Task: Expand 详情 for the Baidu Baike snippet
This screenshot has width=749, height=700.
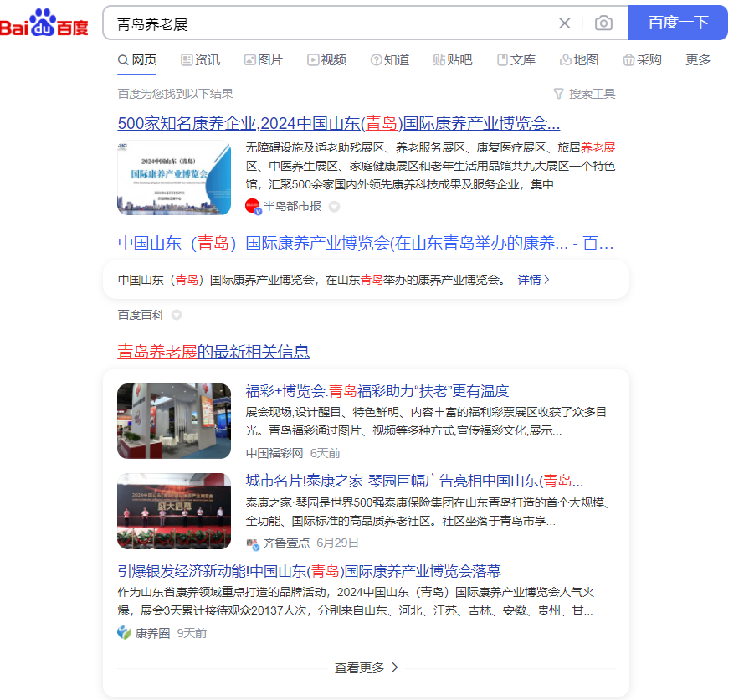Action: (x=533, y=280)
